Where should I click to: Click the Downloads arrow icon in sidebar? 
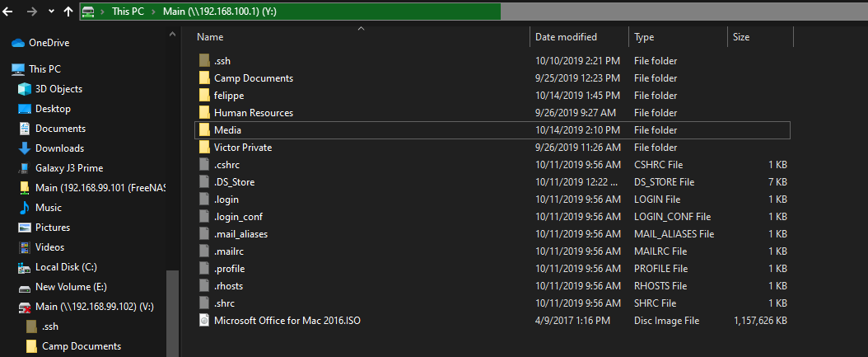[25, 148]
